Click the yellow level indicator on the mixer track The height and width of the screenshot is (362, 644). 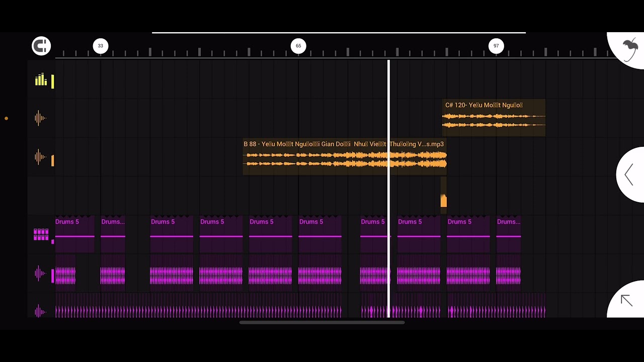click(x=52, y=82)
